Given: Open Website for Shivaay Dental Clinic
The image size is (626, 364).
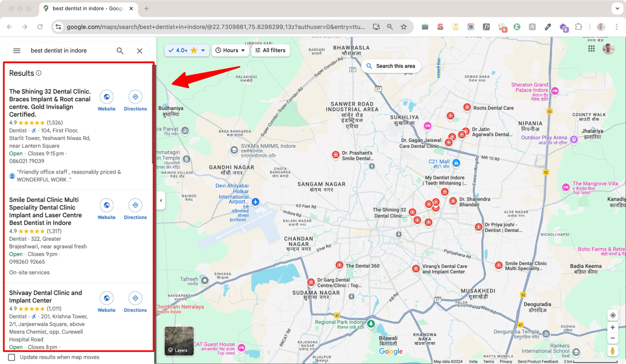Looking at the screenshot, I should coord(106,302).
